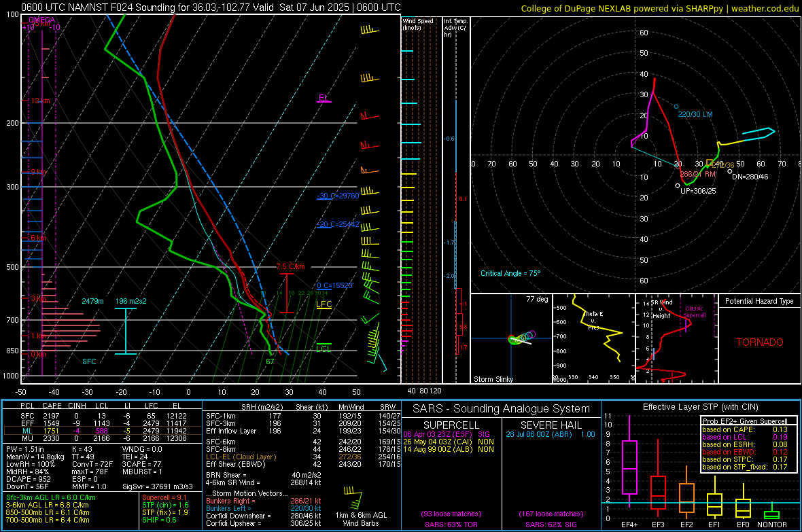Click the 1km & 6km AGL wind barbs icon

[x=353, y=498]
